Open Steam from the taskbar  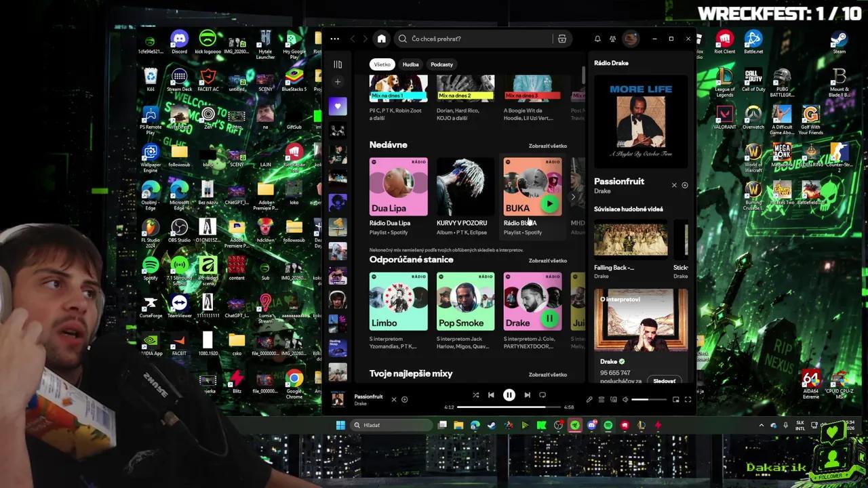[x=491, y=425]
